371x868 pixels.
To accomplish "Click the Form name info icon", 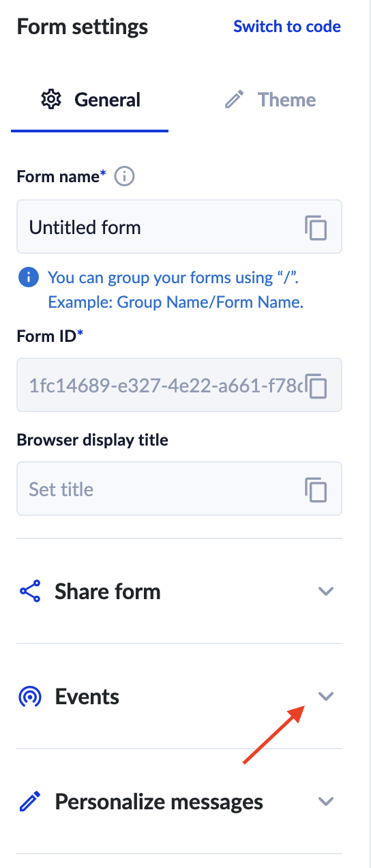I will click(x=124, y=177).
